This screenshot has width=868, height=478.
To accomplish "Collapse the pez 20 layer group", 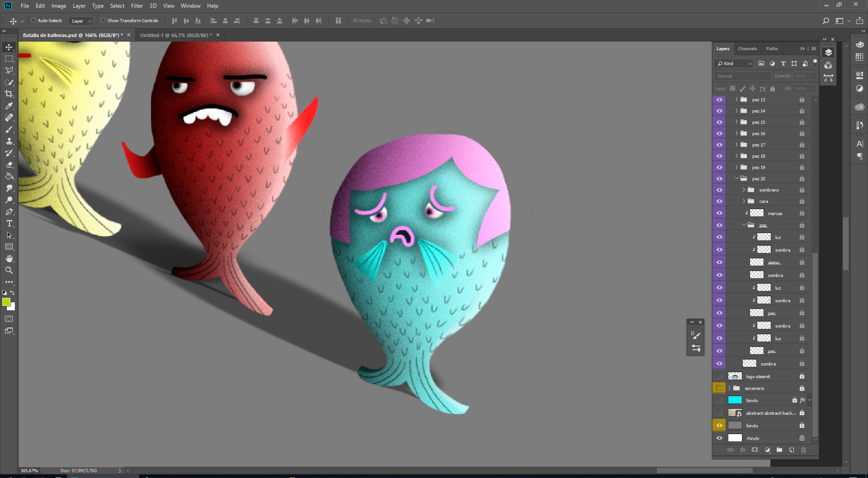I will [736, 178].
